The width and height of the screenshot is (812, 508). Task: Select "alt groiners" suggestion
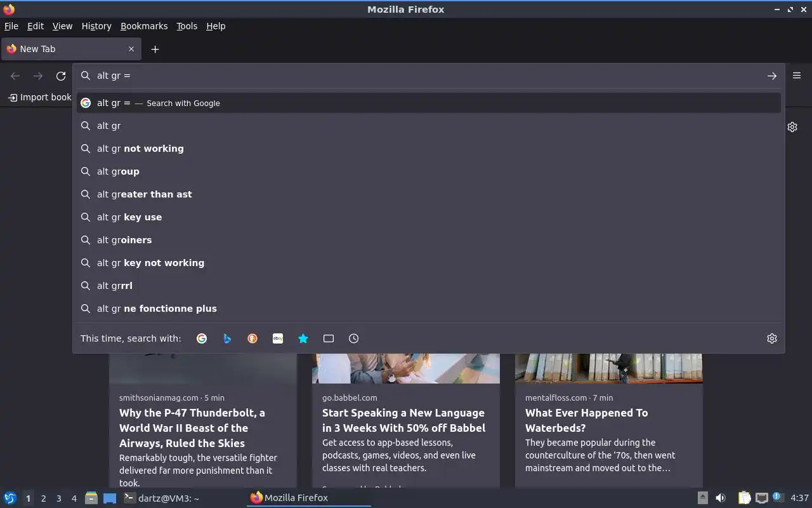429,240
